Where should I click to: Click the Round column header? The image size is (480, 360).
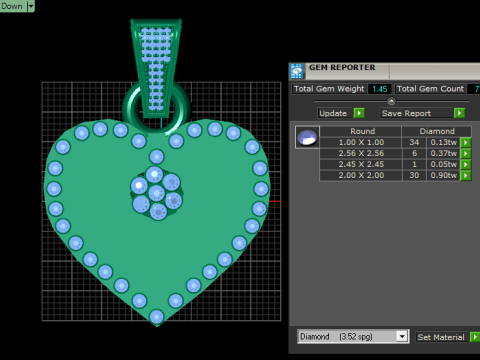[x=361, y=131]
